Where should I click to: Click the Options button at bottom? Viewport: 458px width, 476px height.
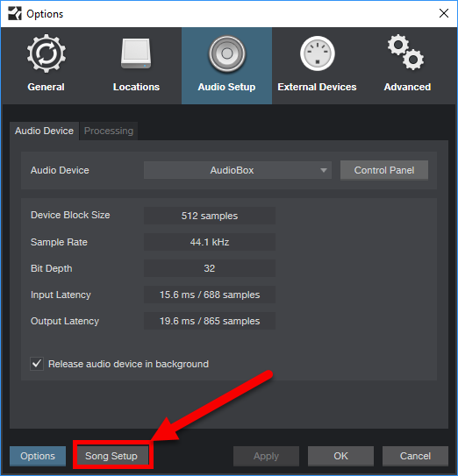(38, 456)
